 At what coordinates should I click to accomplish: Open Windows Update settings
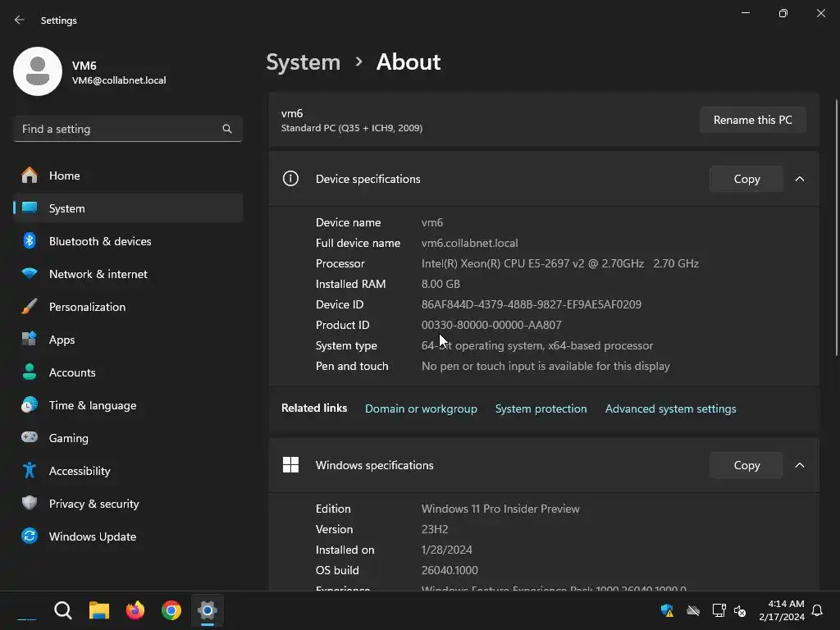(127, 536)
